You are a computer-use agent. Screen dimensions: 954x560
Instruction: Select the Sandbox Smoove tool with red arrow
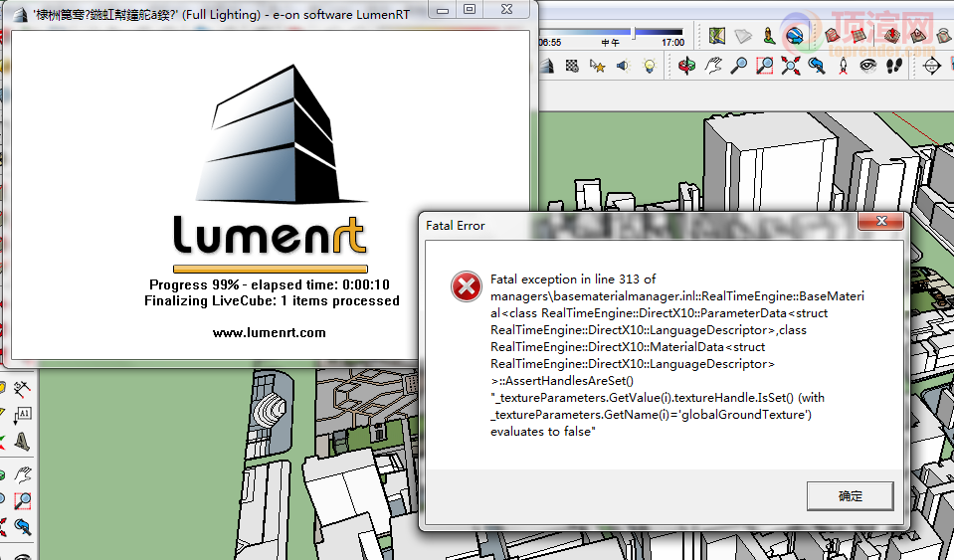click(x=891, y=36)
